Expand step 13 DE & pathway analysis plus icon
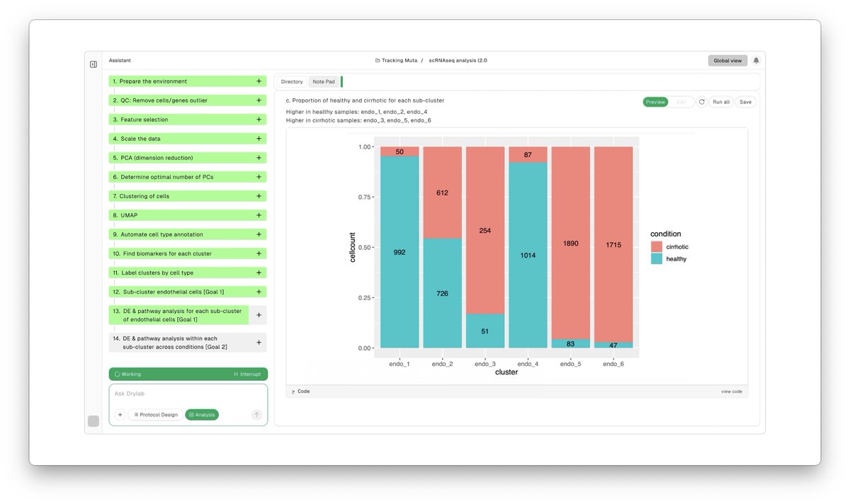 pyautogui.click(x=259, y=315)
